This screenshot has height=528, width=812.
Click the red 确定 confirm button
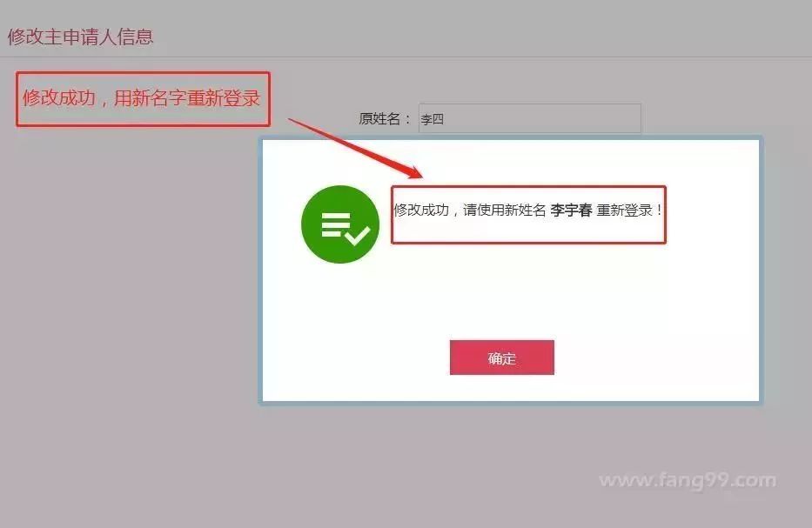502,358
